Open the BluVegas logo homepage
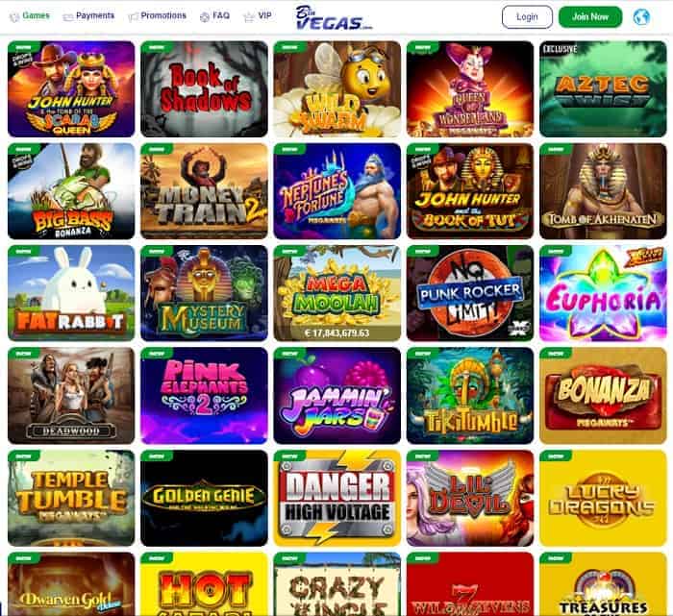This screenshot has height=616, width=673. pyautogui.click(x=334, y=17)
